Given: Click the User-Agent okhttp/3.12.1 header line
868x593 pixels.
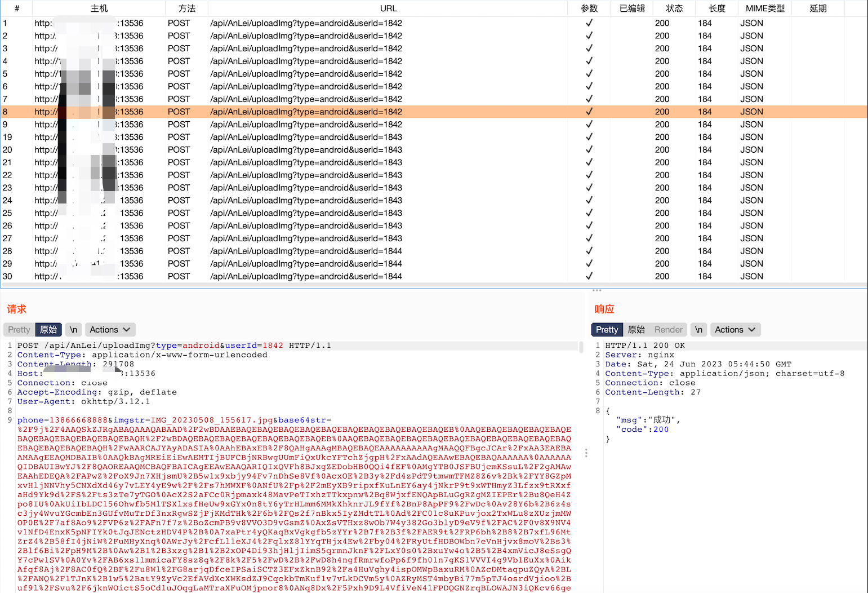Looking at the screenshot, I should pos(84,401).
